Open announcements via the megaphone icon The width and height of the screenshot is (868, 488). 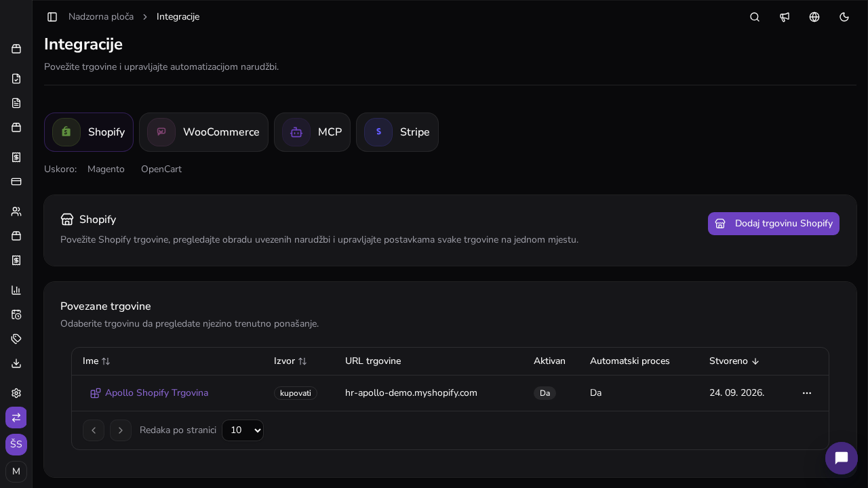pos(785,17)
